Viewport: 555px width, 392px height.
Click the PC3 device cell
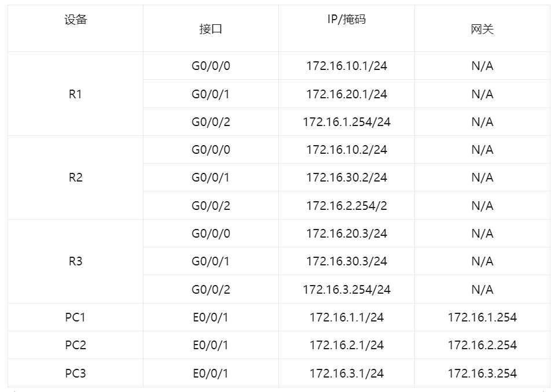click(x=75, y=373)
